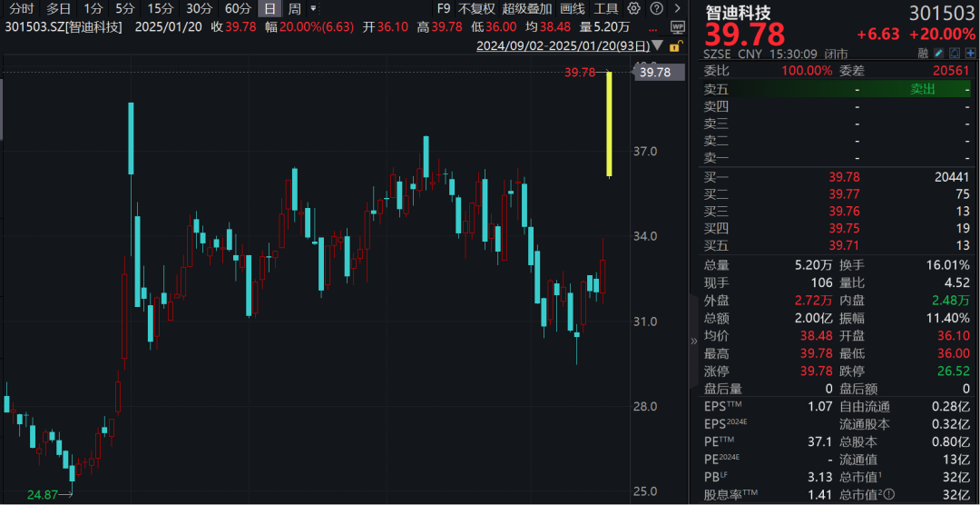Click the 超级叠加 overlay button
This screenshot has height=505, width=980.
pyautogui.click(x=526, y=9)
